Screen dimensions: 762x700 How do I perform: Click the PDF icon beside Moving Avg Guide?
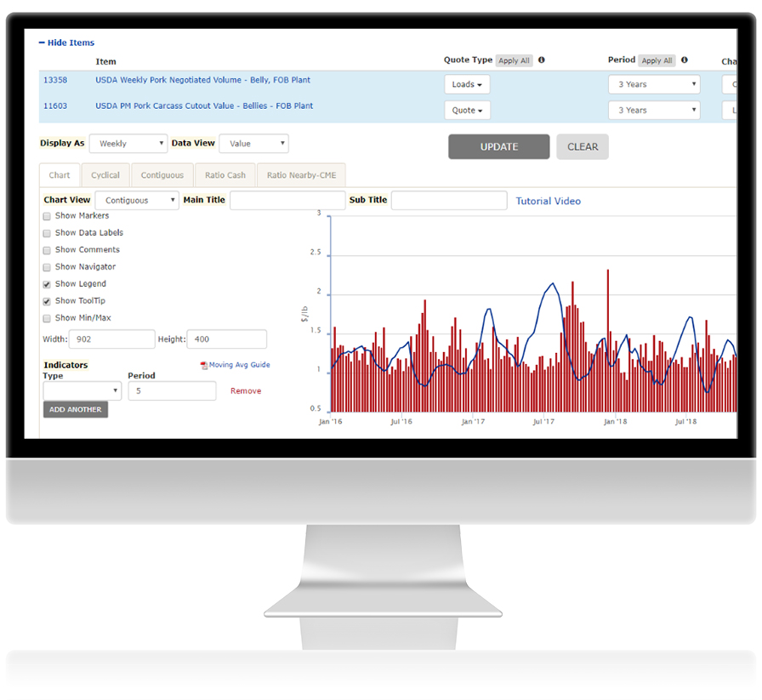(x=204, y=365)
